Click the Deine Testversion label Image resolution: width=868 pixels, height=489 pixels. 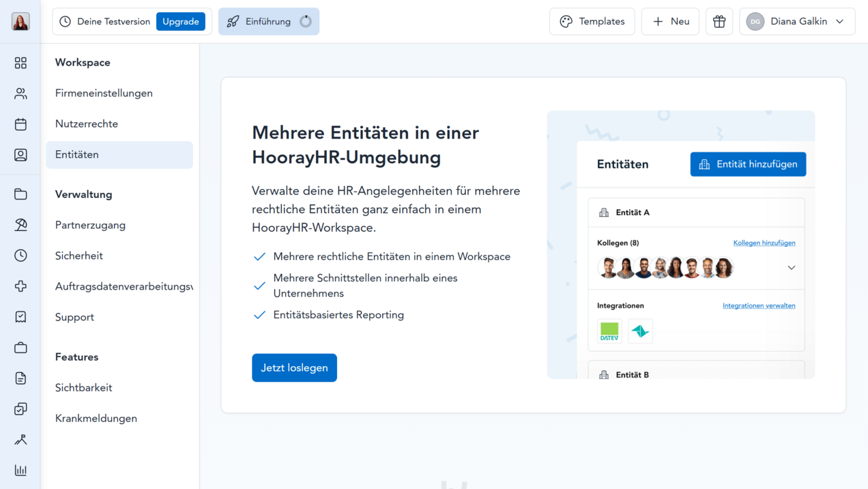(113, 21)
